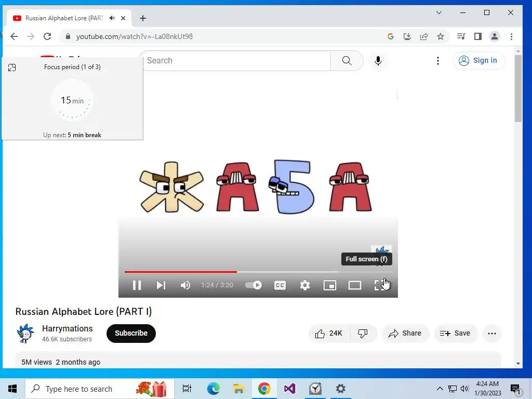This screenshot has height=399, width=532.
Task: Toggle the autoplay switch
Action: [x=254, y=285]
